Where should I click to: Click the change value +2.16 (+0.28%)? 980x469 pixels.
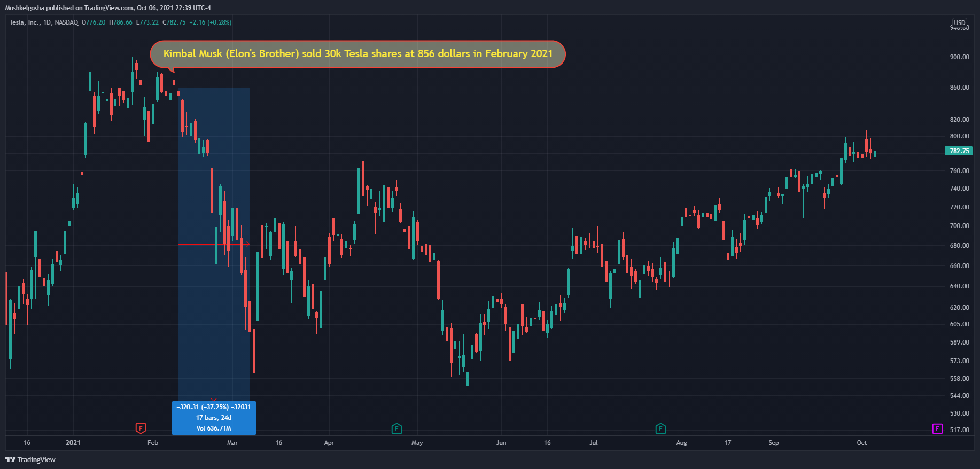[x=211, y=22]
